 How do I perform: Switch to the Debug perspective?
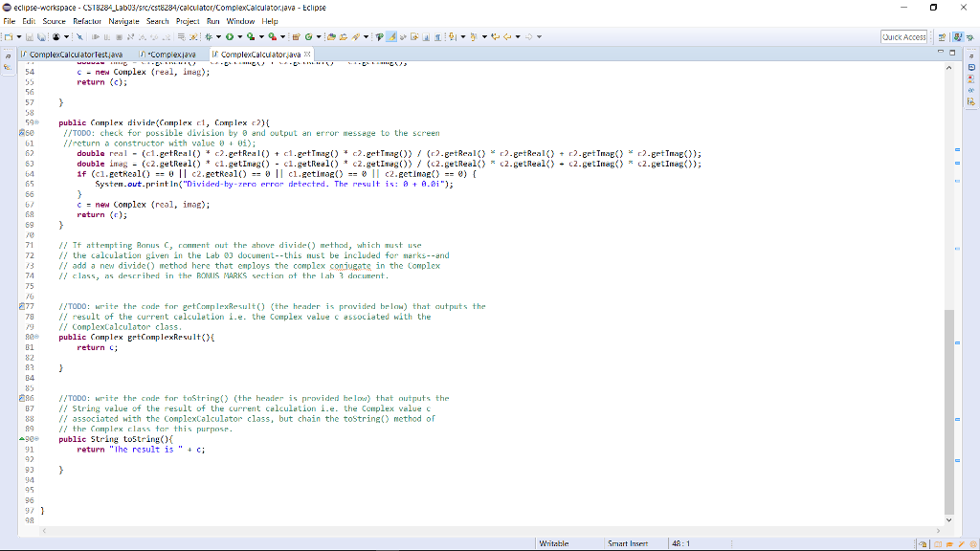[x=970, y=37]
